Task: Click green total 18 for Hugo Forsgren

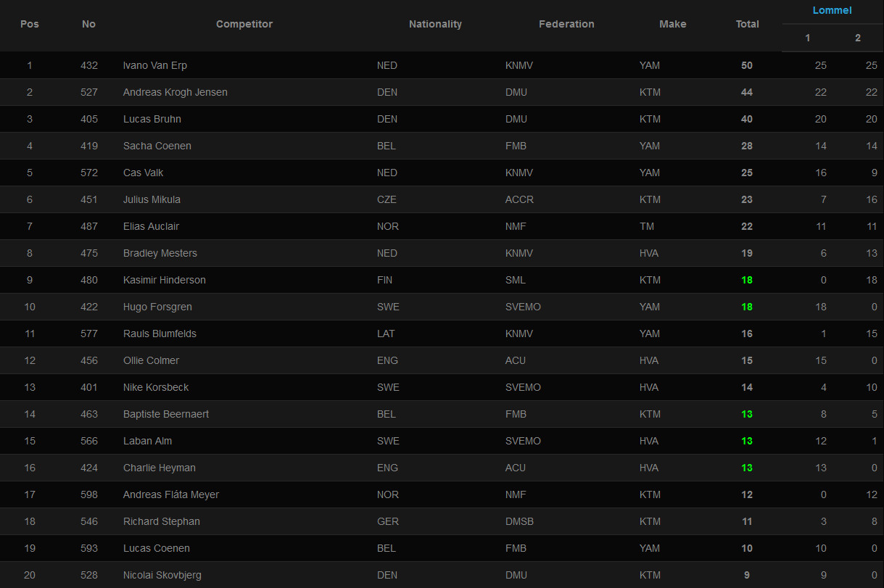Action: click(747, 307)
